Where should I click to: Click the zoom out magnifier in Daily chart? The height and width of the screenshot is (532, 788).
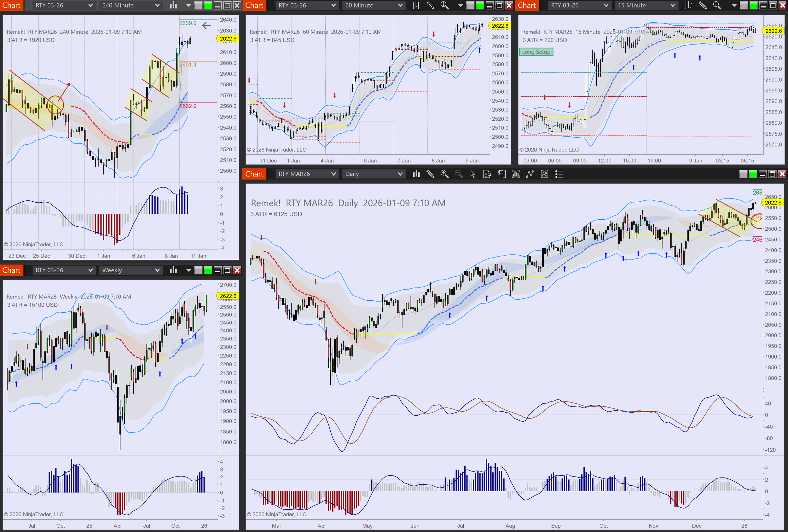click(458, 174)
